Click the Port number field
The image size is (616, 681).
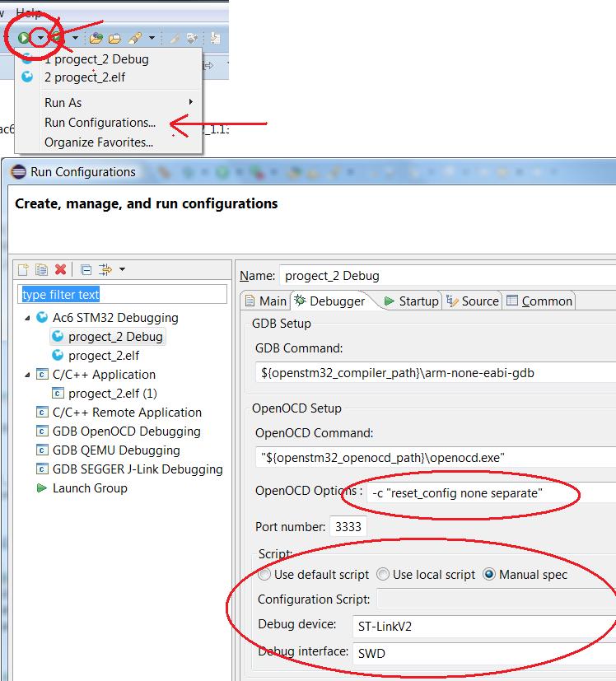[x=349, y=527]
